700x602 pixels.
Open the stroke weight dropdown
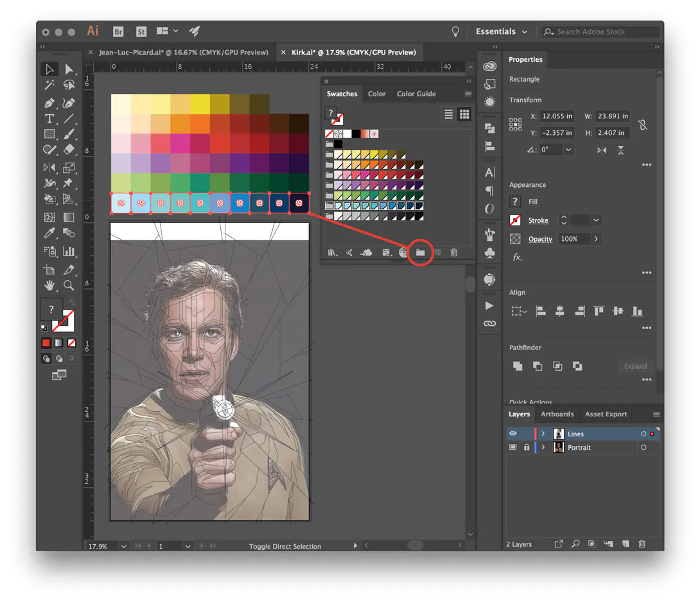(x=596, y=220)
